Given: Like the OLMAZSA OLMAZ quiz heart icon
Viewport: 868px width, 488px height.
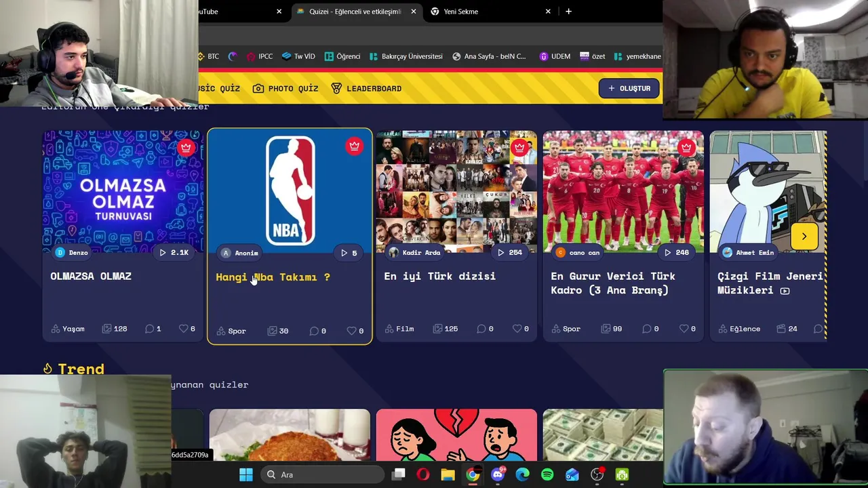Looking at the screenshot, I should (183, 329).
